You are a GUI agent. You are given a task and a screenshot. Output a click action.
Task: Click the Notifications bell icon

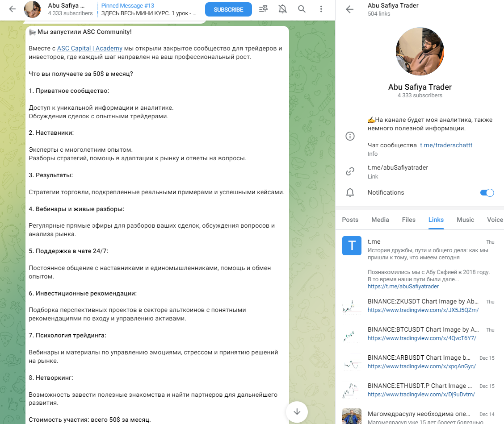350,192
